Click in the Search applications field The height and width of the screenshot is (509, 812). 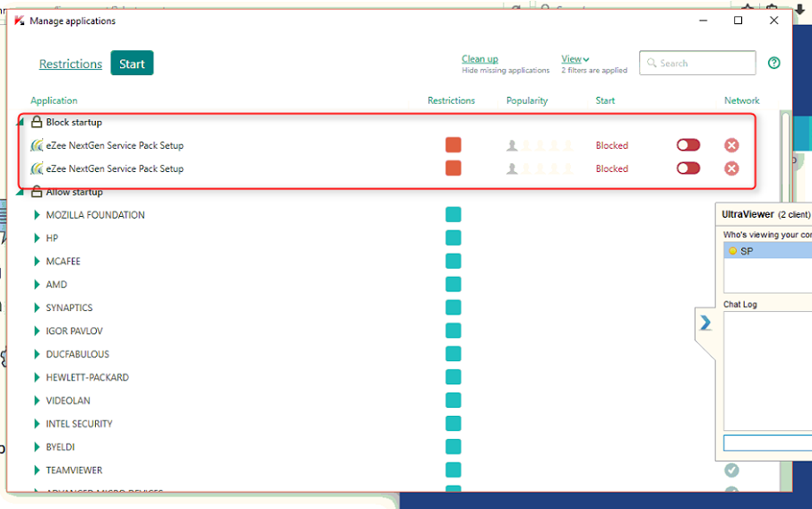tap(697, 63)
